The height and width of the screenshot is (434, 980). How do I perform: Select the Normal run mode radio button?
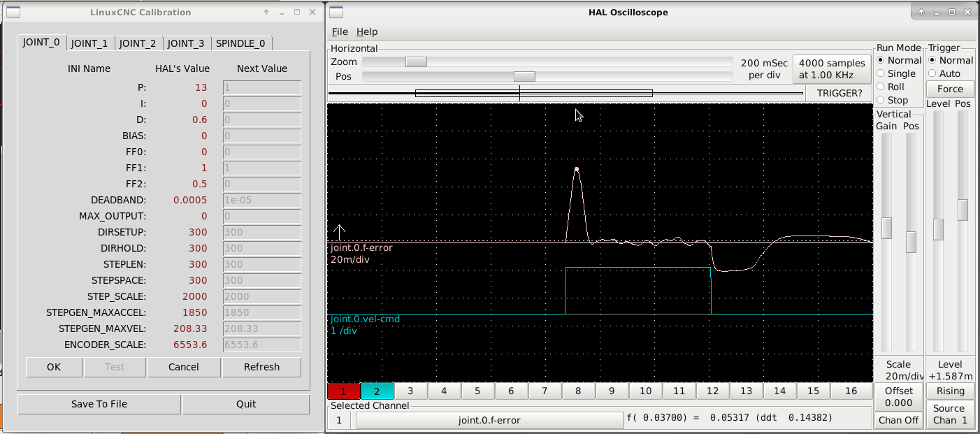point(881,61)
